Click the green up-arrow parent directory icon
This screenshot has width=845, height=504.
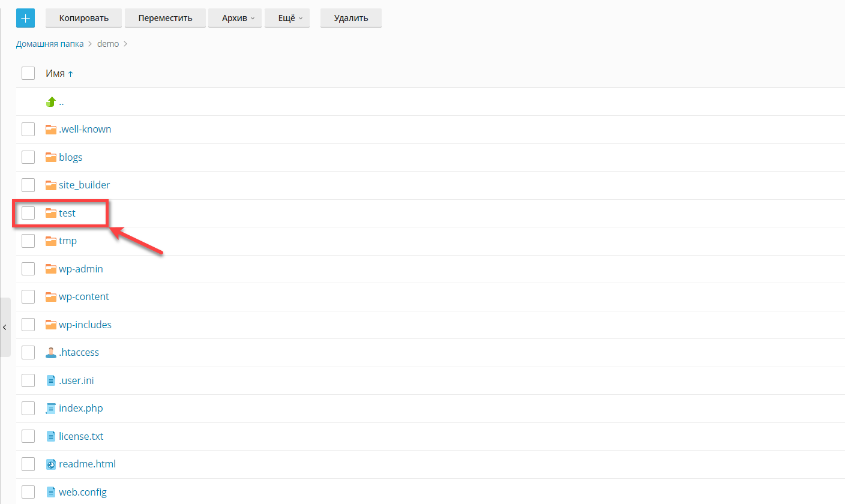tap(51, 102)
